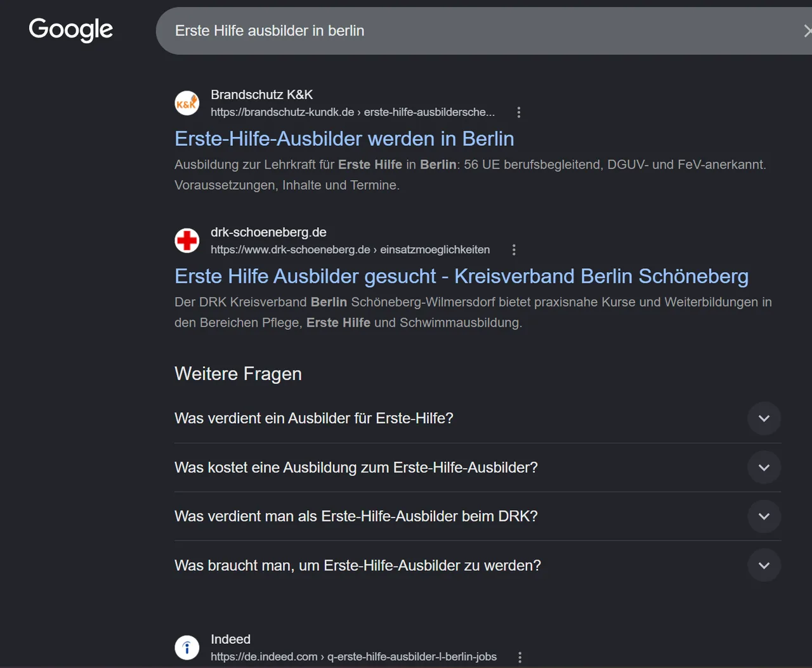Click the 'Weitere Fragen' heading
812x668 pixels.
pos(238,374)
